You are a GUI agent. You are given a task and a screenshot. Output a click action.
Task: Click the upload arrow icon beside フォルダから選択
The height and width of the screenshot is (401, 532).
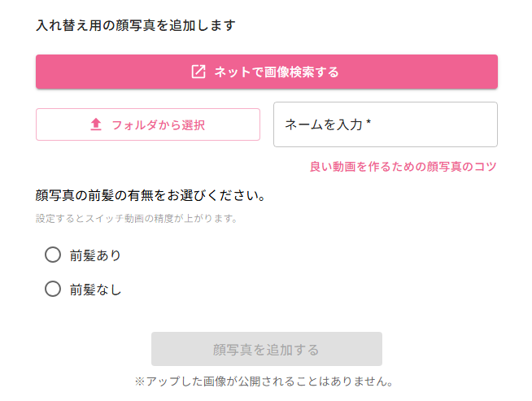[x=96, y=124]
